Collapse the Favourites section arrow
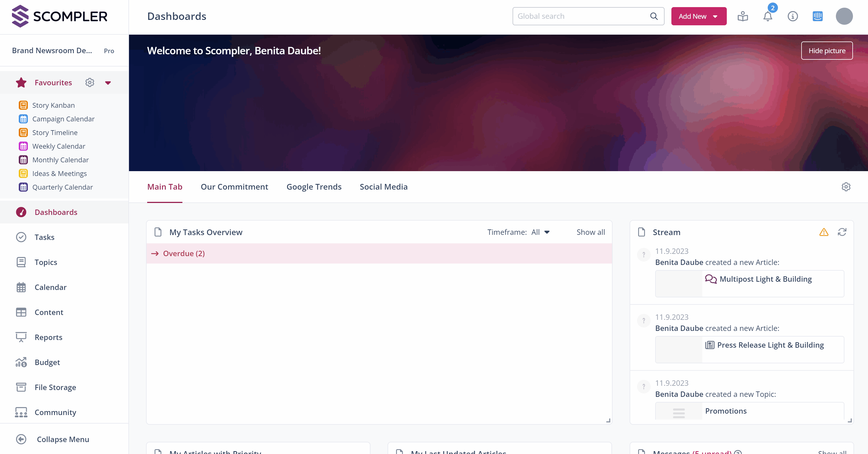Image resolution: width=868 pixels, height=454 pixels. [x=108, y=83]
